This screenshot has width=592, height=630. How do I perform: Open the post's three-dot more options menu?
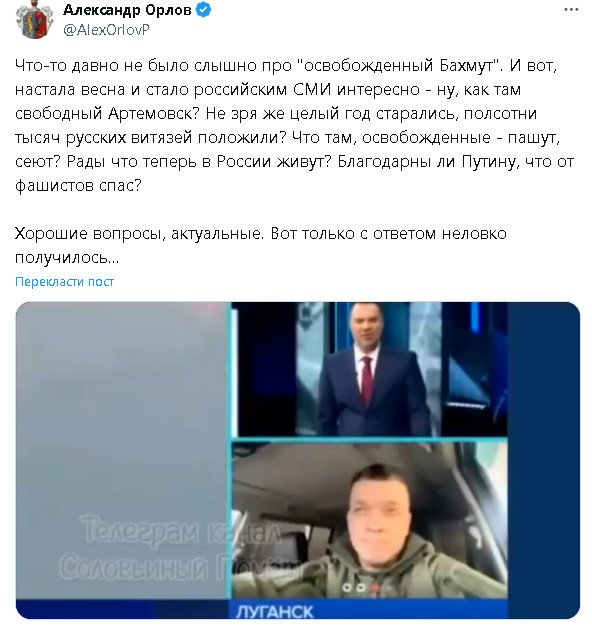pos(571,10)
